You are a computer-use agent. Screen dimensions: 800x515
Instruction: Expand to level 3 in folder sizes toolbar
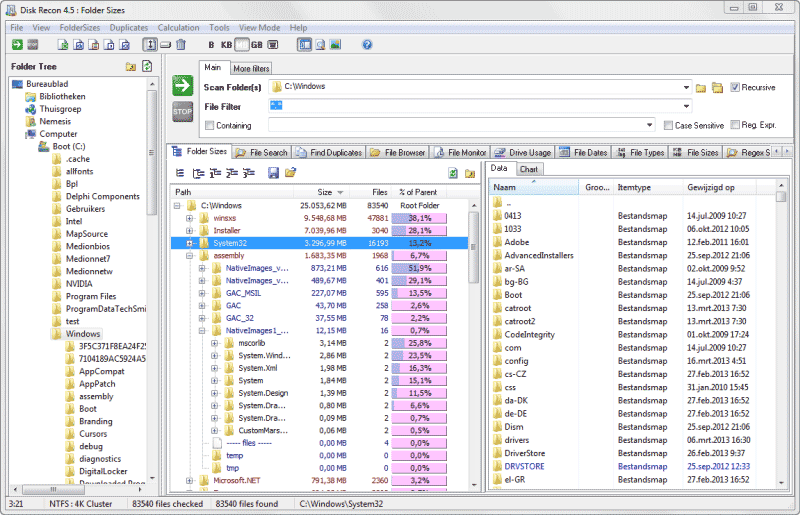tap(248, 173)
